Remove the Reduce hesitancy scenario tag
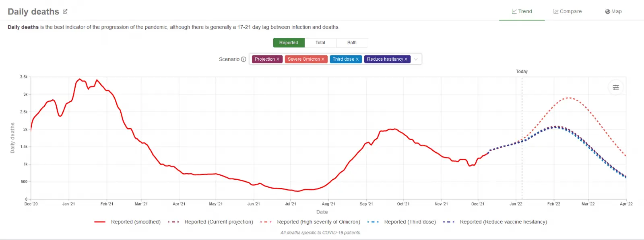644x240 pixels. [x=406, y=59]
